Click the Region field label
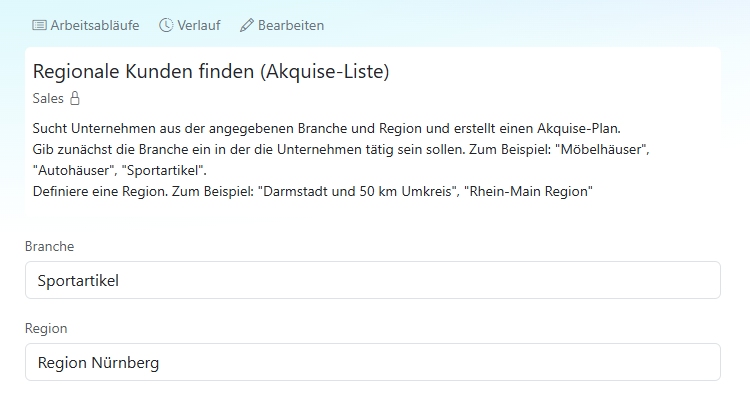 46,328
